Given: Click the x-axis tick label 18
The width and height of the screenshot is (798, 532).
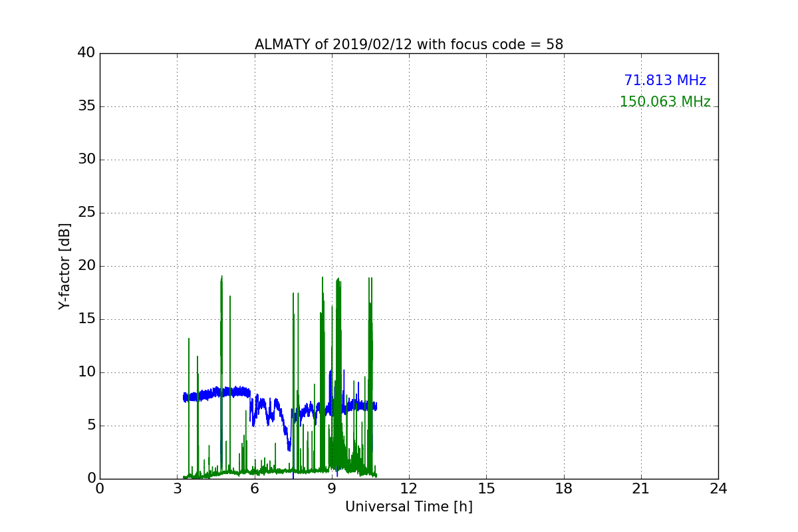Looking at the screenshot, I should pyautogui.click(x=564, y=488).
